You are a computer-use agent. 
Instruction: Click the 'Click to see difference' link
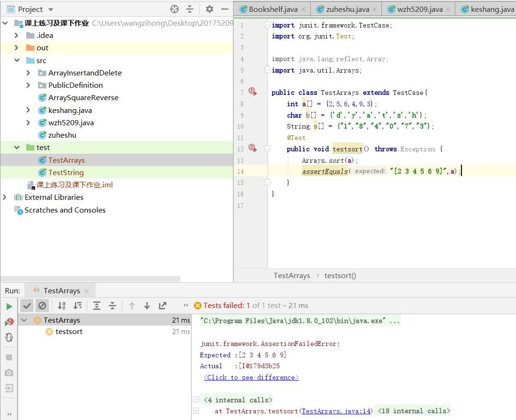pos(251,377)
